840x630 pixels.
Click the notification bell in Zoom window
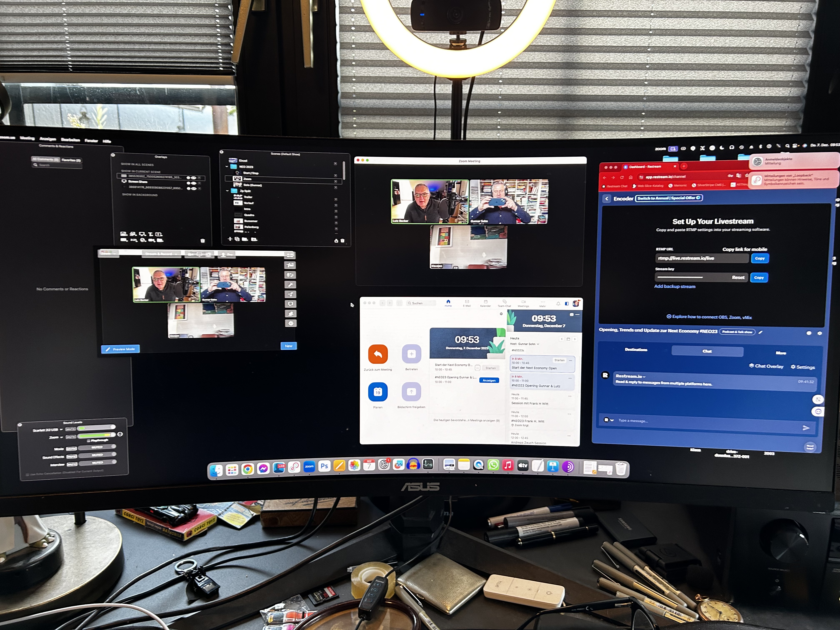[558, 303]
